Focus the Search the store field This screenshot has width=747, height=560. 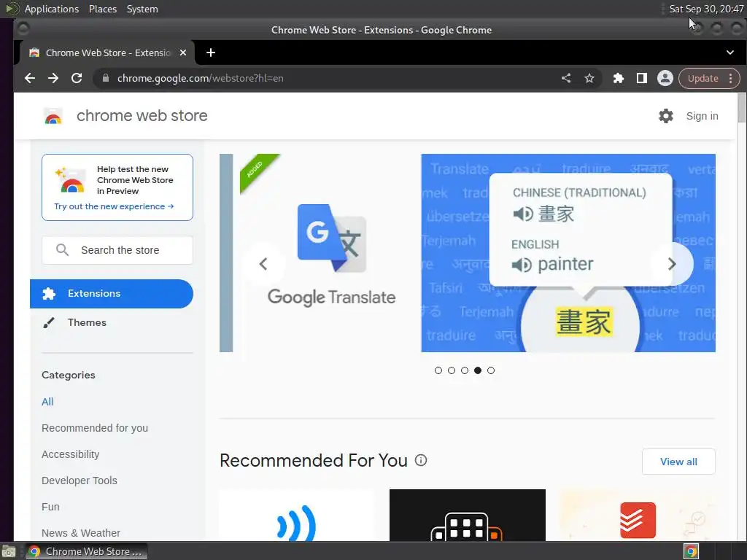(x=117, y=250)
